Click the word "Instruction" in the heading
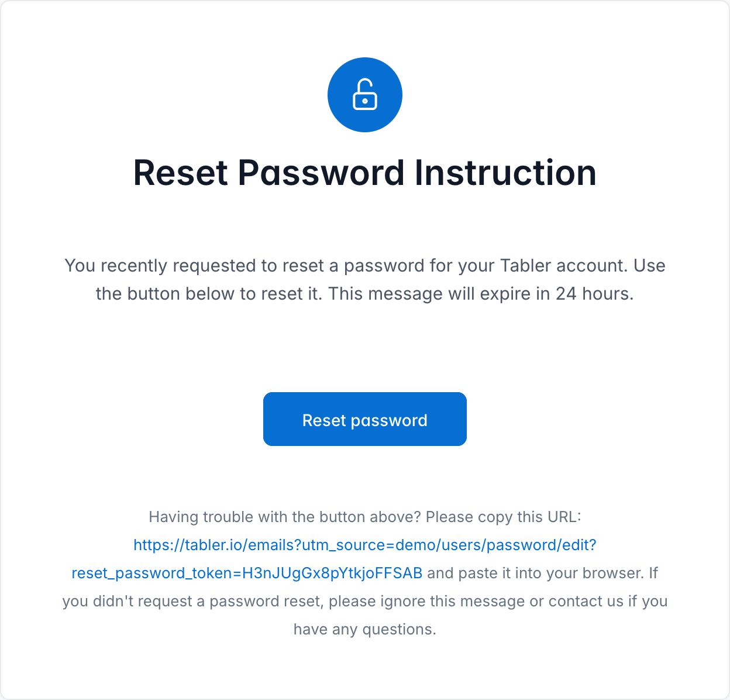Screen dimensions: 730x700 pyautogui.click(x=505, y=173)
